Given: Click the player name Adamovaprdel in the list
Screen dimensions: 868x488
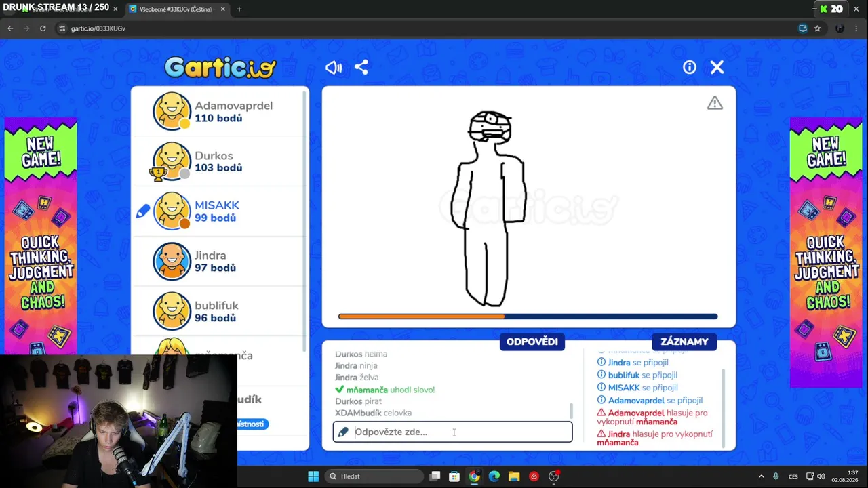Looking at the screenshot, I should (233, 106).
